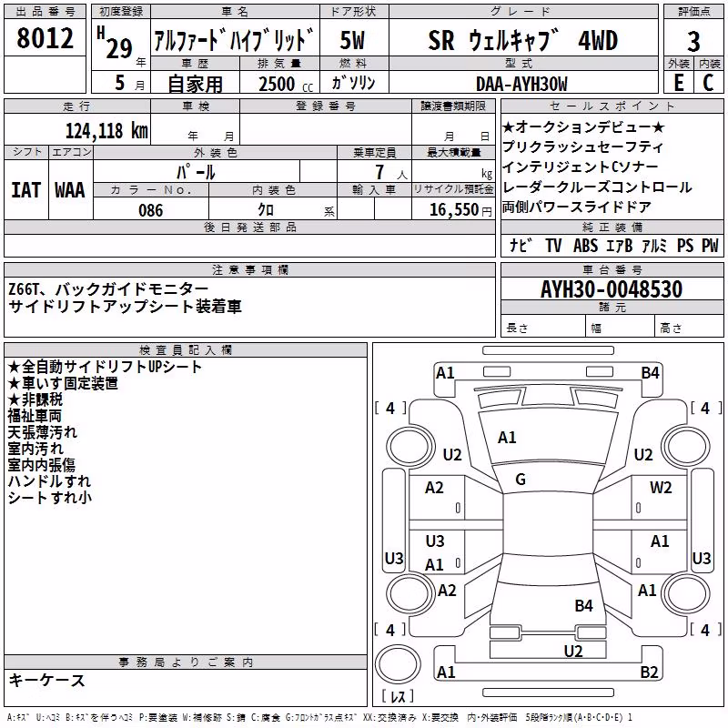The width and height of the screenshot is (728, 728).
Task: Select recycle deposit 16,550円
Action: click(460, 210)
